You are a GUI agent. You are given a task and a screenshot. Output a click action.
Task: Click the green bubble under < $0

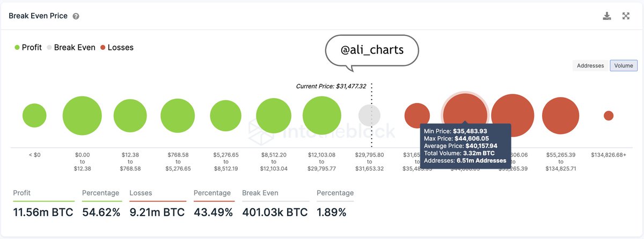pyautogui.click(x=34, y=116)
